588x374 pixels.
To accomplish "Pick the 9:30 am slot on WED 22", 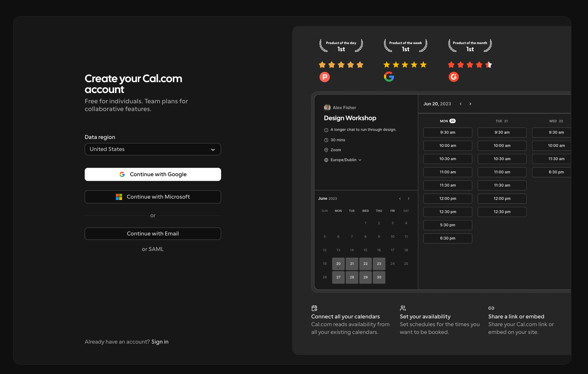I will 552,132.
